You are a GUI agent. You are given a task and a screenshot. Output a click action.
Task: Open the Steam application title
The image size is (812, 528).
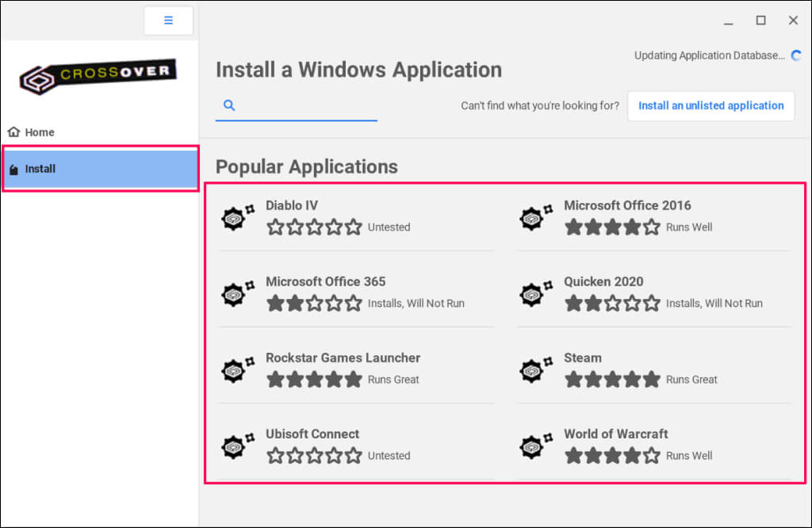583,358
